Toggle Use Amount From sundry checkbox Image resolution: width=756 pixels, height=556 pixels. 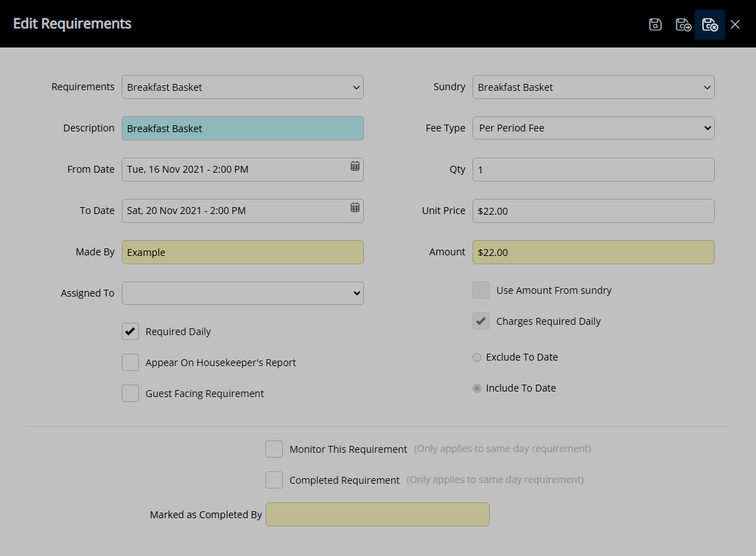pyautogui.click(x=481, y=290)
